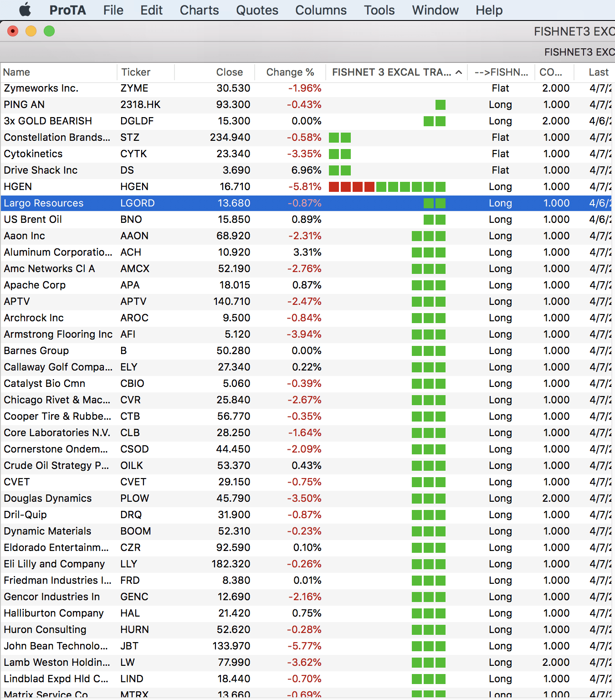Click the CVET close price 29.150
The image size is (615, 700).
pyautogui.click(x=234, y=482)
